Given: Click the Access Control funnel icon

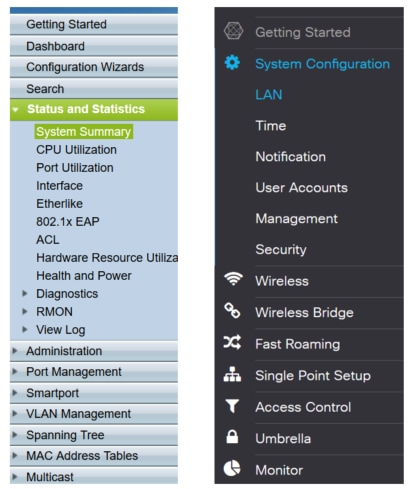Looking at the screenshot, I should [x=232, y=406].
